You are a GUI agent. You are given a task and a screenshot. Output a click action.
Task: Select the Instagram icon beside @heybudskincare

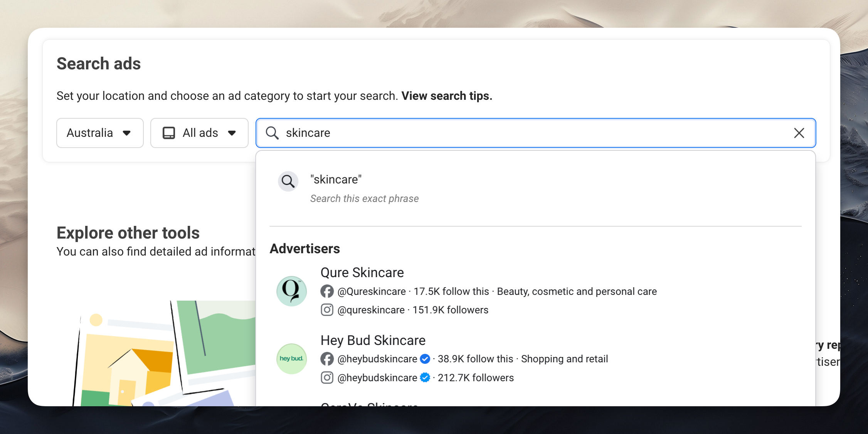click(327, 377)
